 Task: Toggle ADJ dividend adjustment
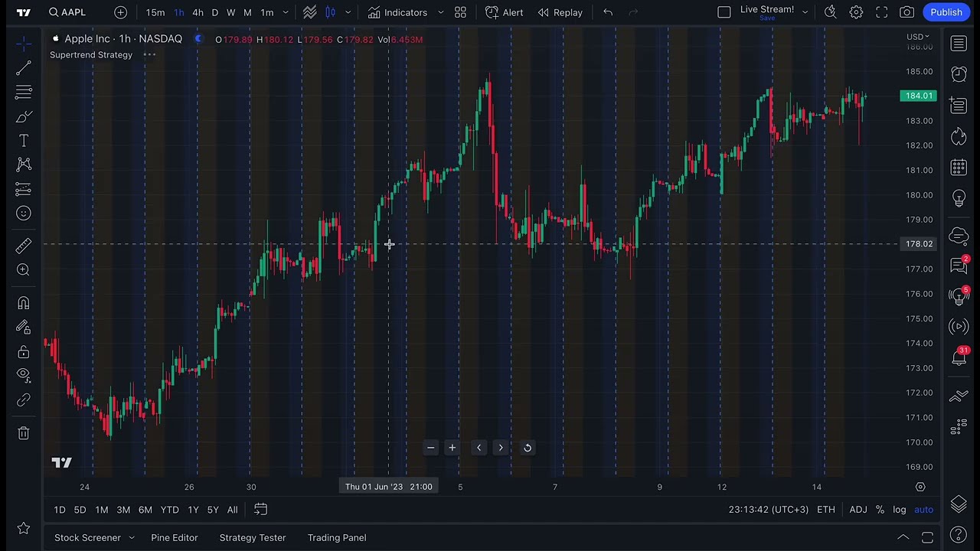pyautogui.click(x=858, y=510)
